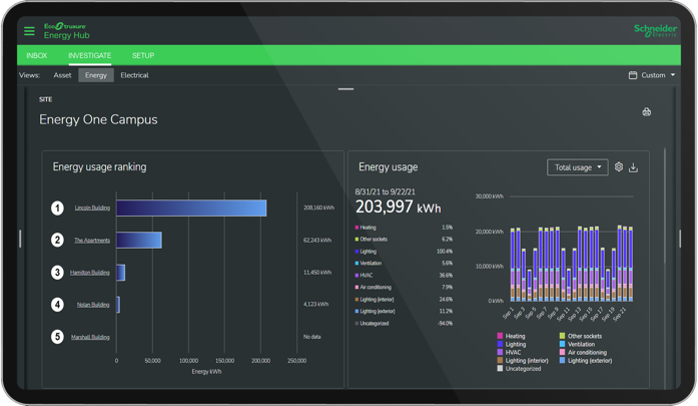Screen dimensions: 698x406
Task: Toggle Lighting (interior) series in chart legend
Action: (523, 361)
